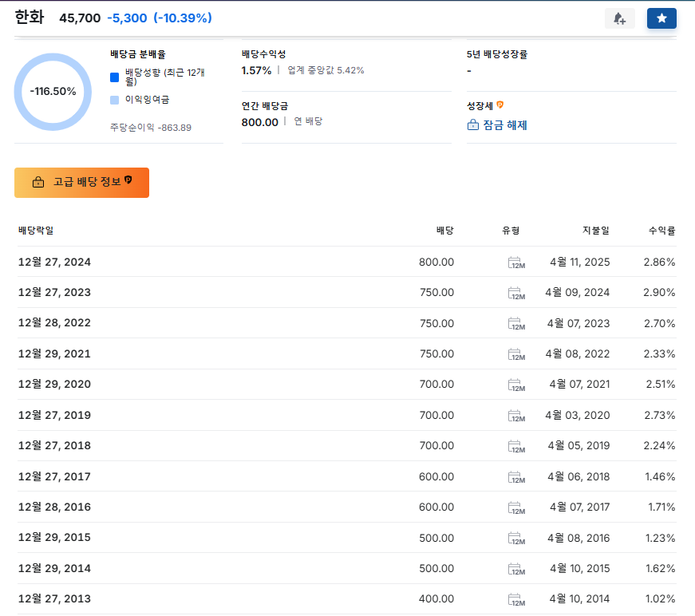
Task: Click the Pro badge on 고급 배당 정보 button
Action: 128,182
